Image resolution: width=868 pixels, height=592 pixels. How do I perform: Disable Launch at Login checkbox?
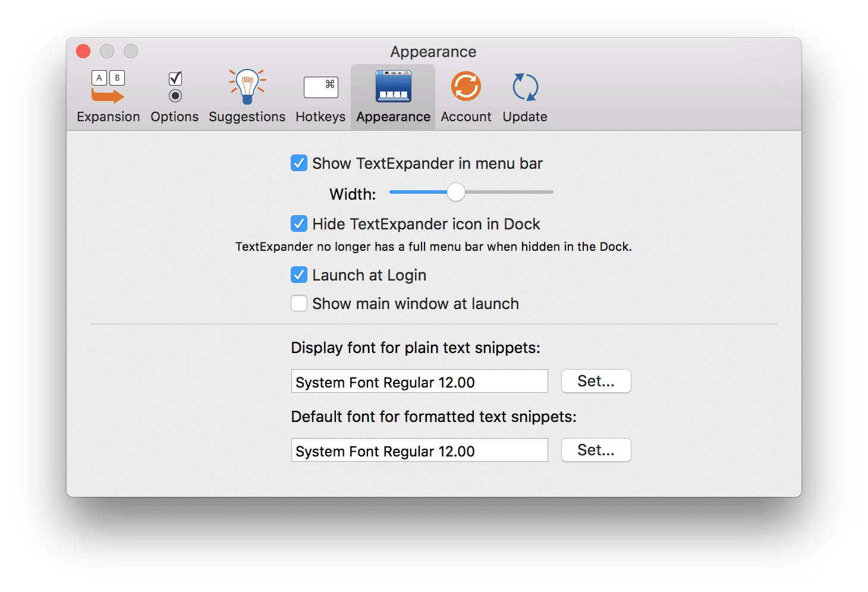click(299, 275)
